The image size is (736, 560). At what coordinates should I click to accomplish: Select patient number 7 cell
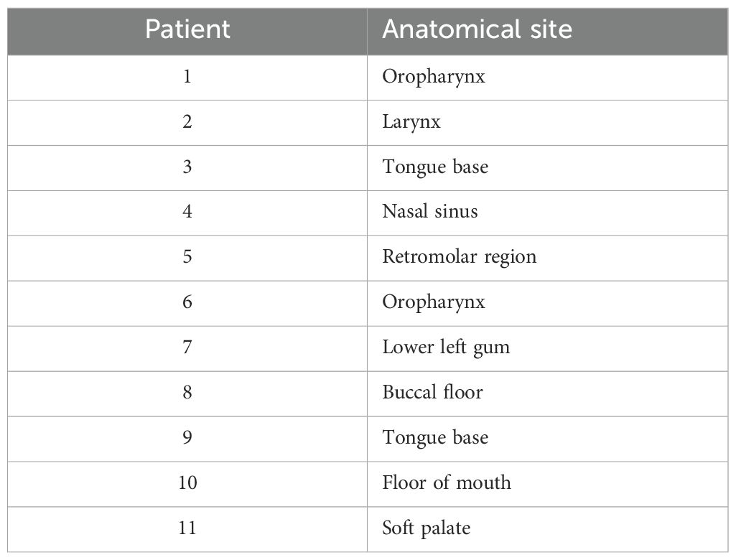(187, 348)
